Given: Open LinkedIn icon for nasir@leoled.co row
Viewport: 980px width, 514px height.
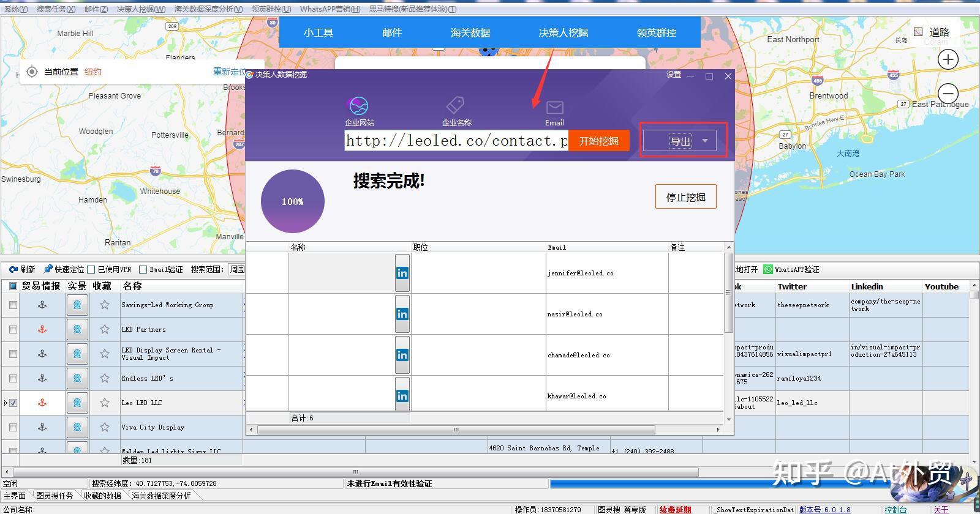Looking at the screenshot, I should pyautogui.click(x=402, y=314).
